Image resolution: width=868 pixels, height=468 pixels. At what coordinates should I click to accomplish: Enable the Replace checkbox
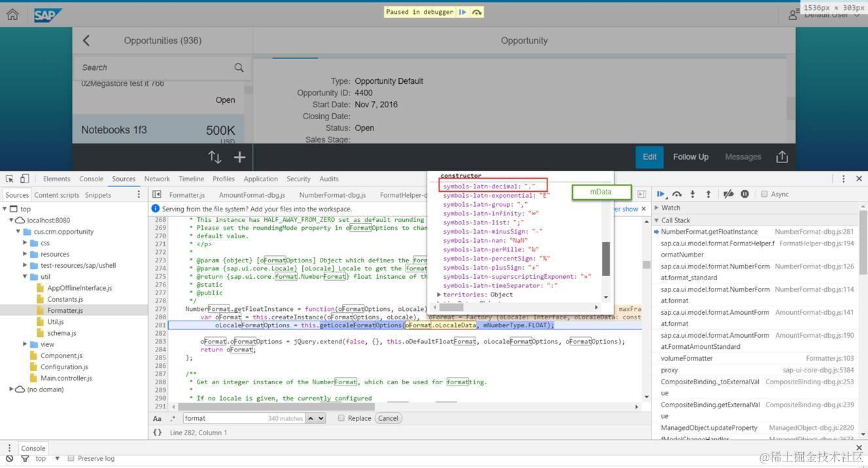[x=341, y=418]
